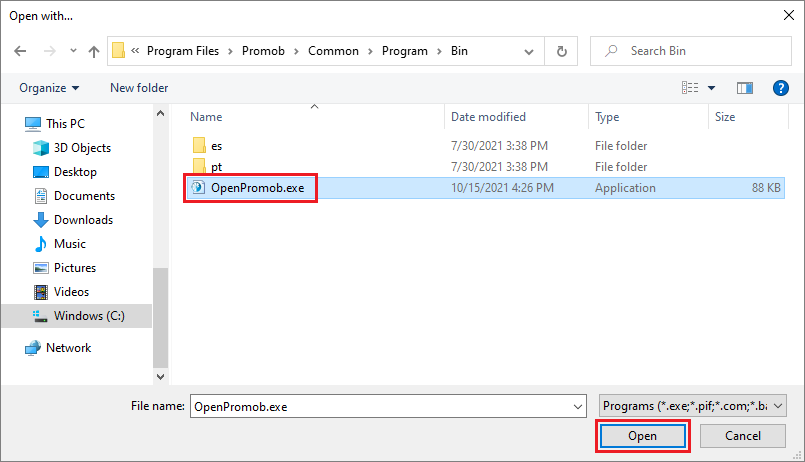Screen dimensions: 805x462
Task: Select 3D Objects in the sidebar
Action: point(82,148)
